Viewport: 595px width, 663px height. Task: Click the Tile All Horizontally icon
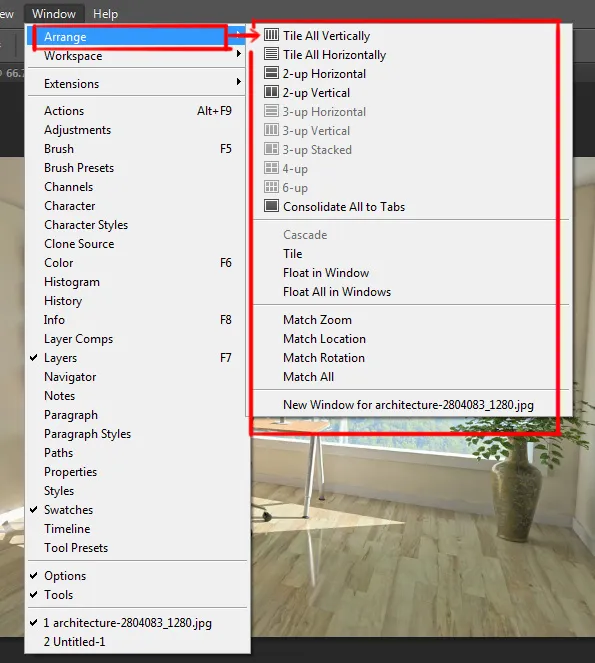point(271,54)
